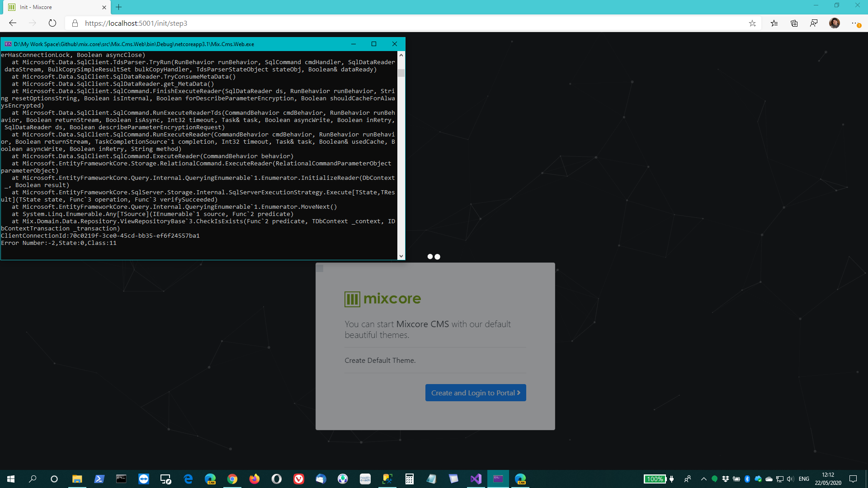Click the mixcore logo on the setup card
868x488 pixels.
[382, 299]
